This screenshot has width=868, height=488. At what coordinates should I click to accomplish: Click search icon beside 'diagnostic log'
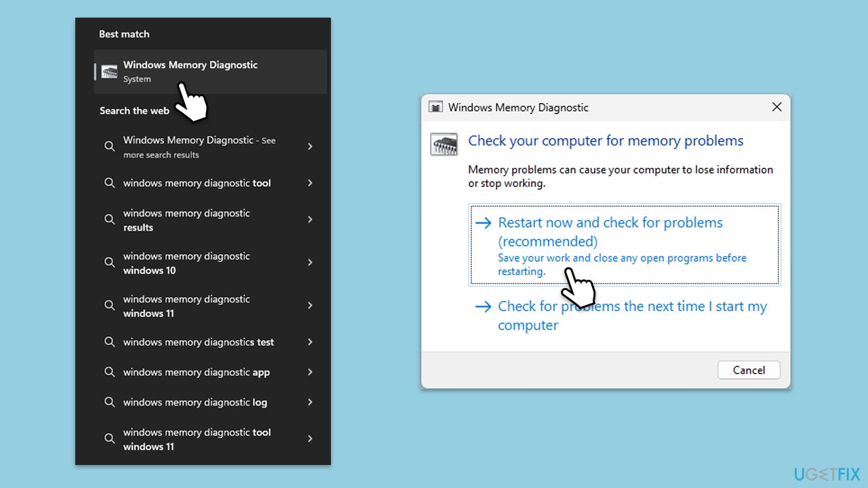pos(109,402)
